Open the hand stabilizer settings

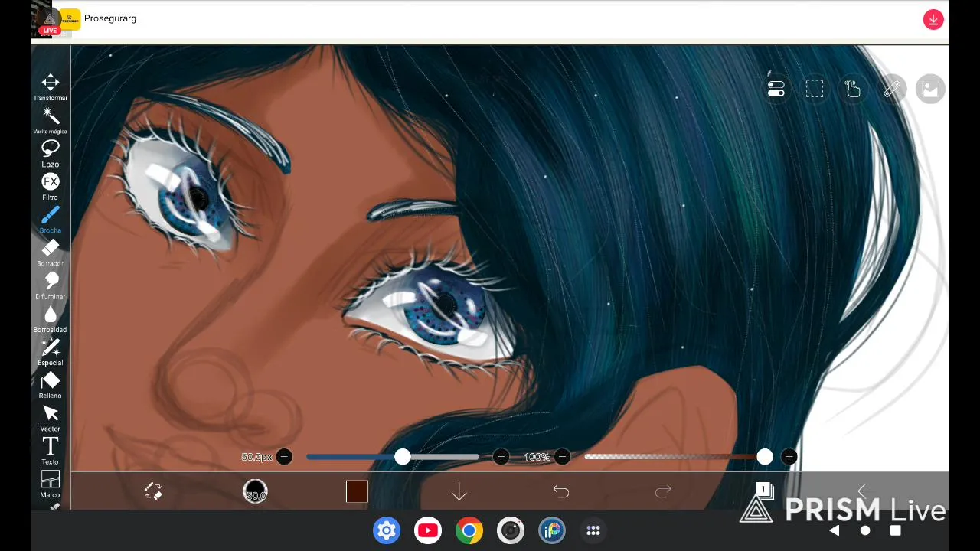click(x=853, y=90)
